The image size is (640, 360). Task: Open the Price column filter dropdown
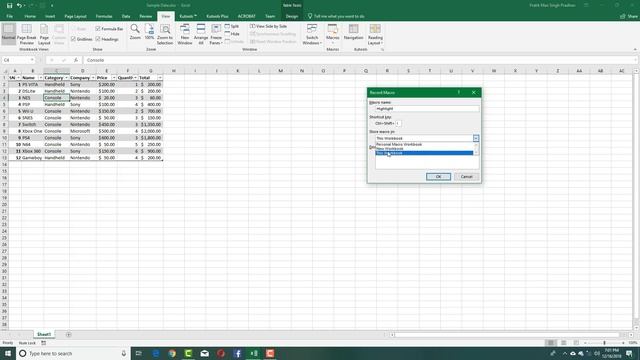pyautogui.click(x=113, y=78)
